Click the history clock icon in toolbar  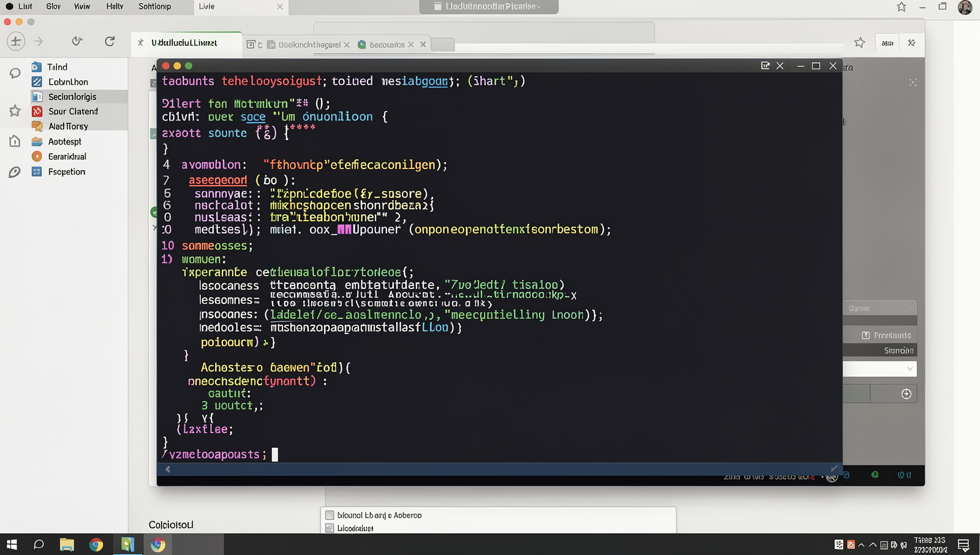pyautogui.click(x=77, y=41)
